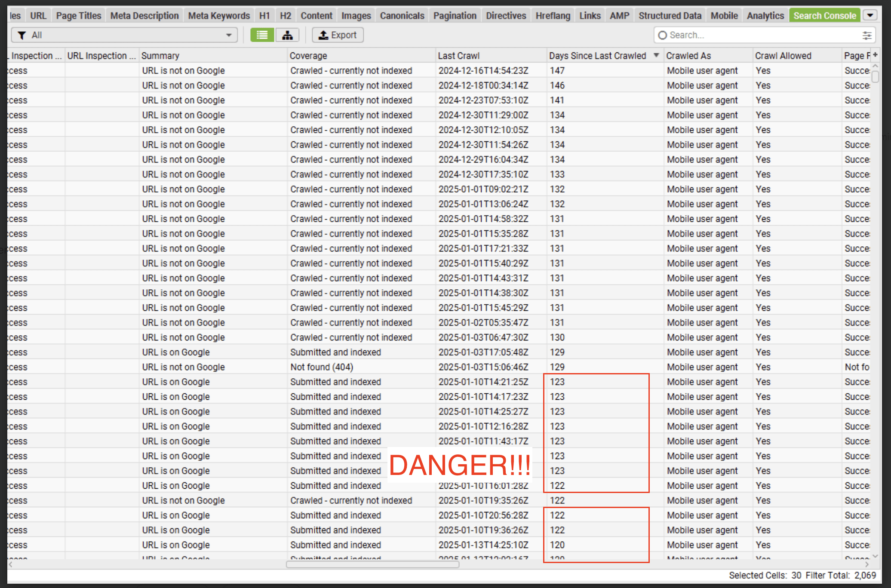Click vertical scrollbar up arrow
The width and height of the screenshot is (891, 588).
coord(875,66)
